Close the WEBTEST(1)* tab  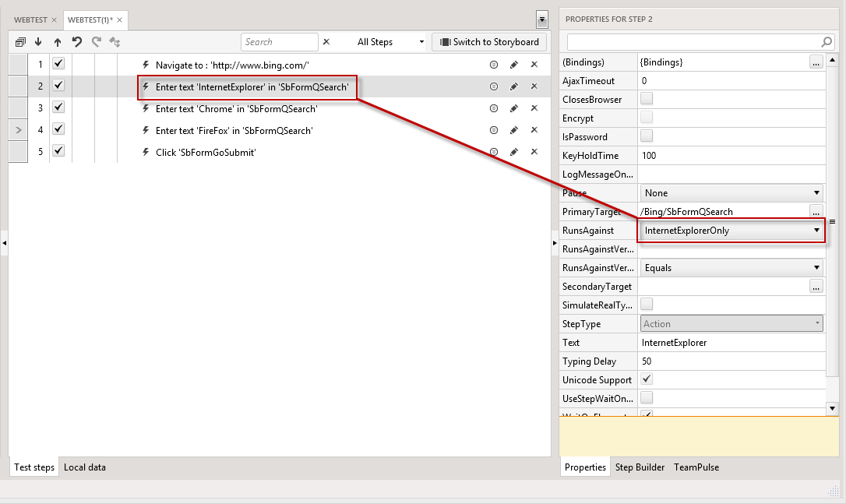[x=120, y=20]
